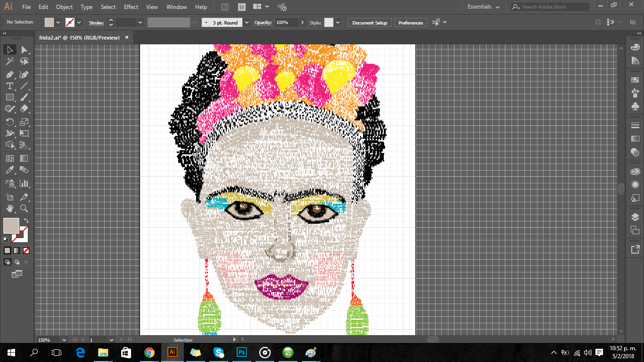Select the Pen tool
Viewport: 644px width, 362px height.
click(9, 74)
